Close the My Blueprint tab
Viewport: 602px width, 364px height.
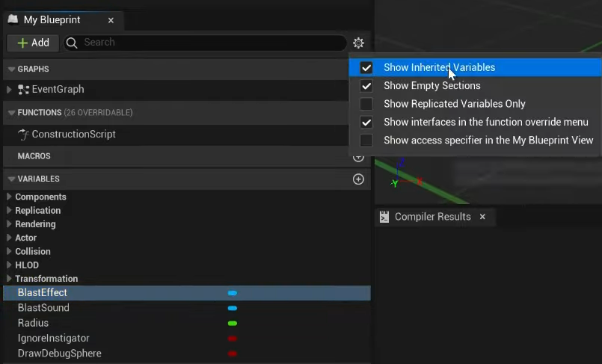tap(111, 21)
